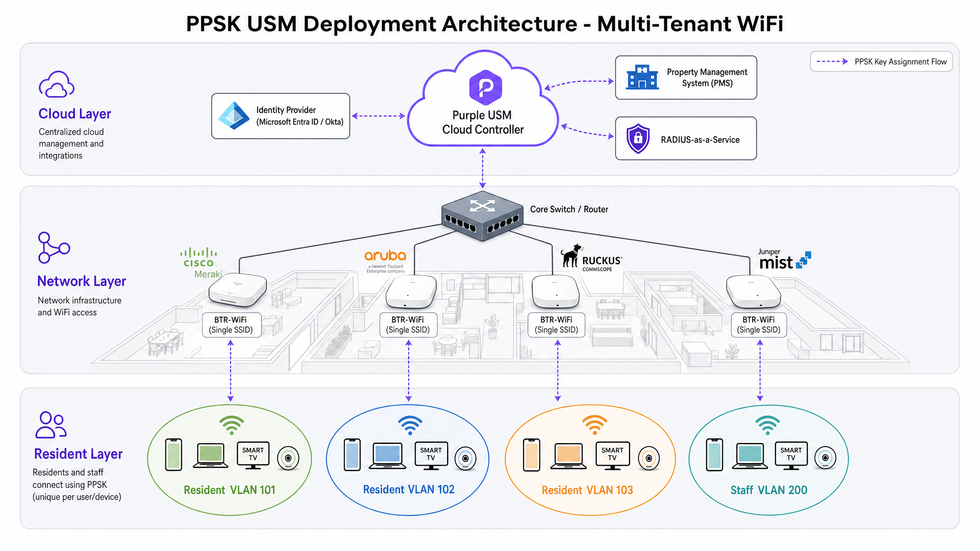The image size is (980, 551).
Task: Select the Core Switch / Router device
Action: tap(482, 216)
